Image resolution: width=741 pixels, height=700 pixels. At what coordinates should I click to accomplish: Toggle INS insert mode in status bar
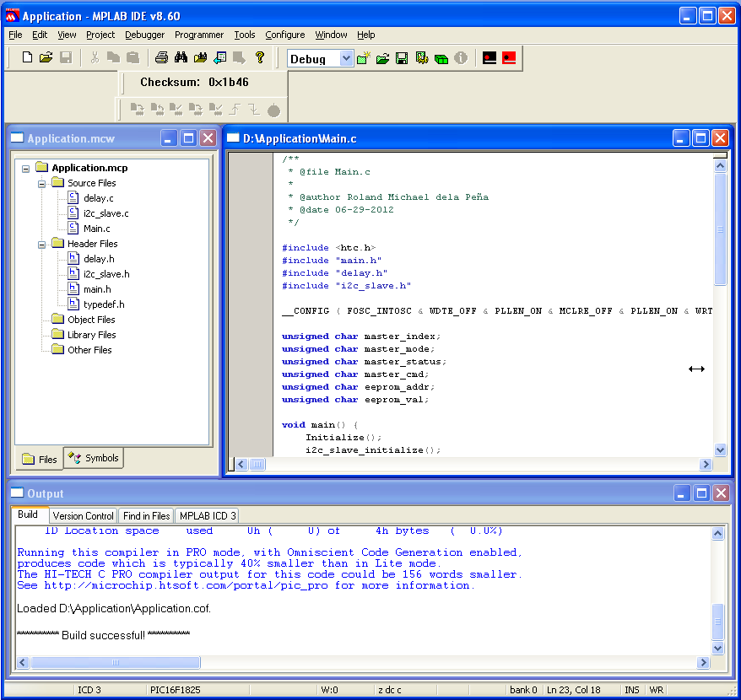(x=632, y=690)
